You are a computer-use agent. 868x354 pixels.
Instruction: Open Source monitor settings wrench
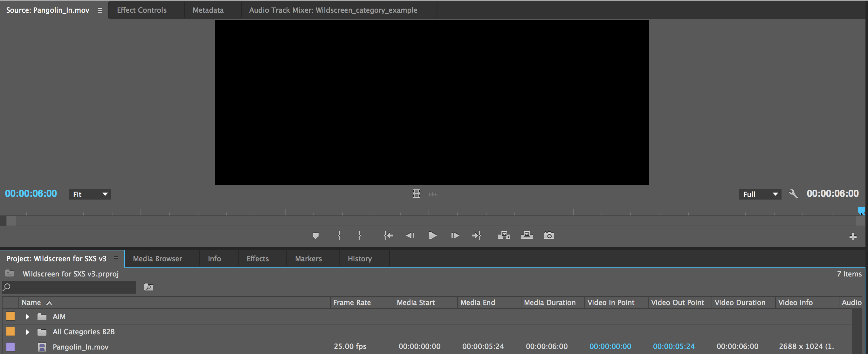[794, 194]
